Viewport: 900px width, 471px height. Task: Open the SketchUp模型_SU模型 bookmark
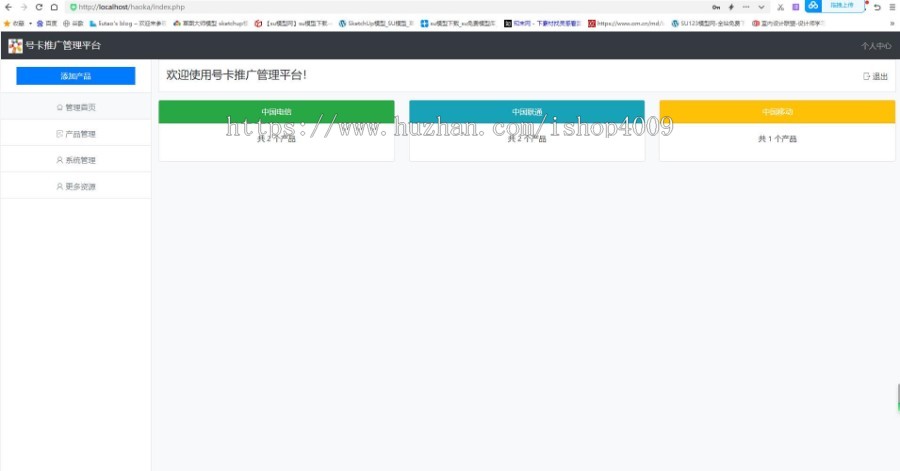376,24
